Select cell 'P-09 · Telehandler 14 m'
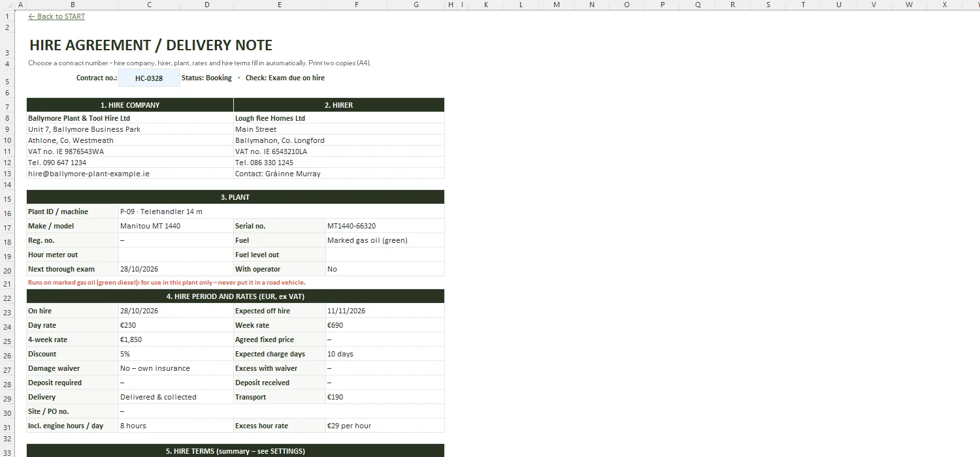 click(x=281, y=212)
